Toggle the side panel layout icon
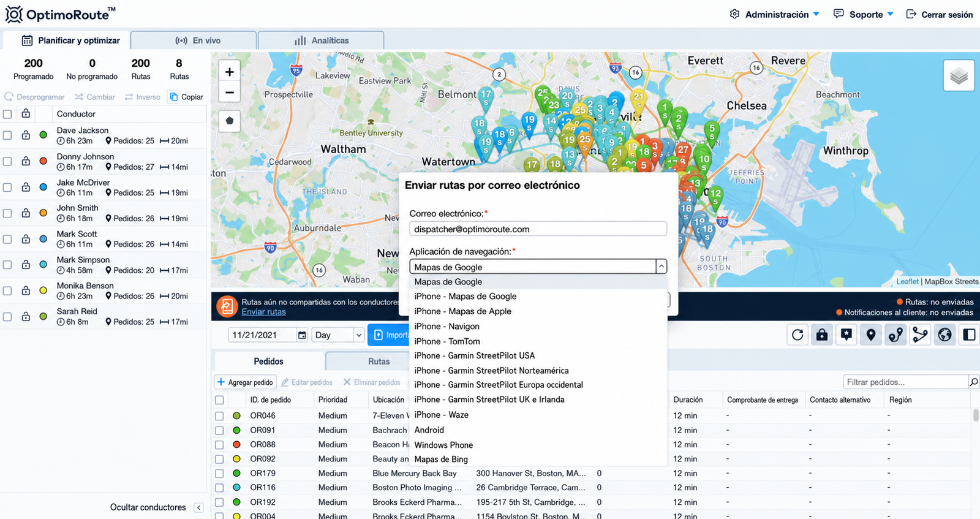Image resolution: width=980 pixels, height=519 pixels. pos(970,335)
